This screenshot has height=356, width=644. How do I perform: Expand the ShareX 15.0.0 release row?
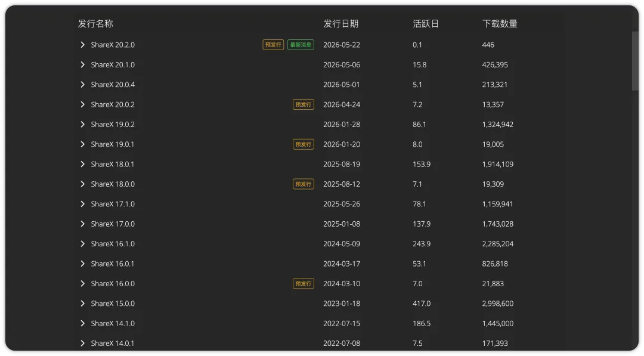[82, 304]
